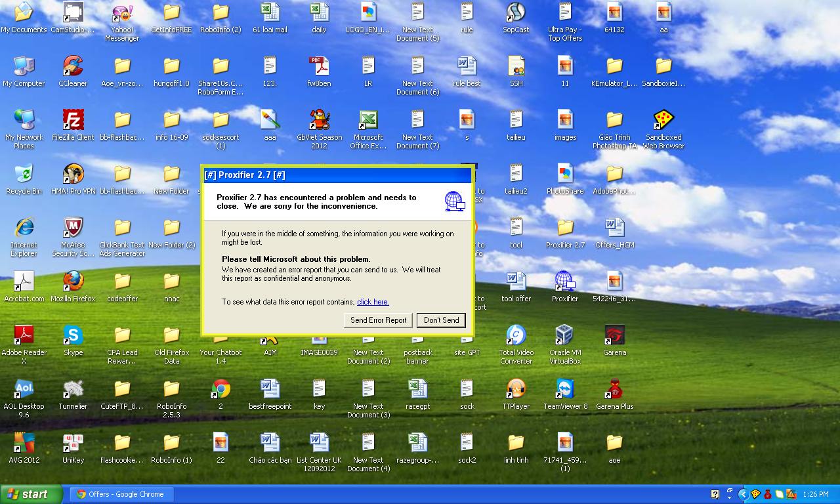Select the AOL Desktop 9.6 icon
The height and width of the screenshot is (504, 840).
click(24, 398)
